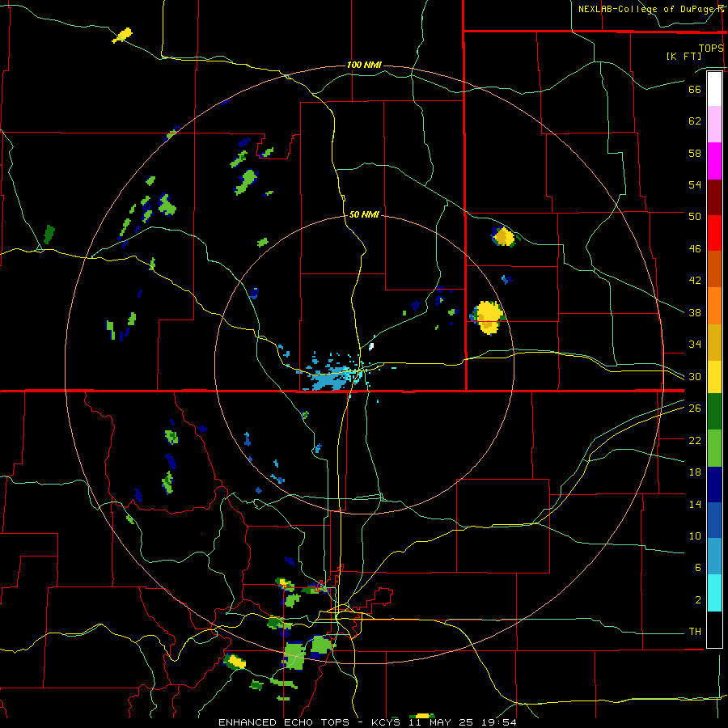This screenshot has width=728, height=728.
Task: Click the '26' legend value
Action: (695, 408)
